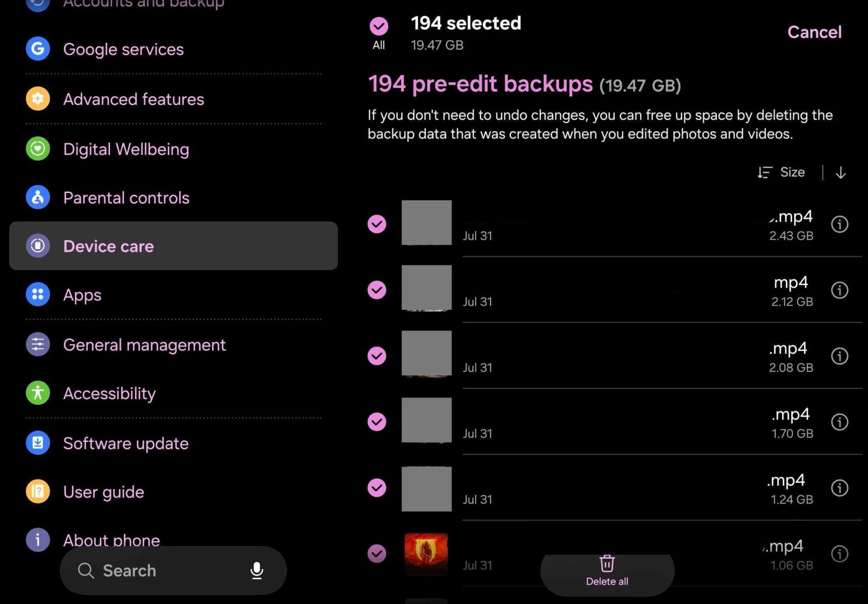Viewport: 868px width, 604px height.
Task: Open the General management settings
Action: click(174, 345)
